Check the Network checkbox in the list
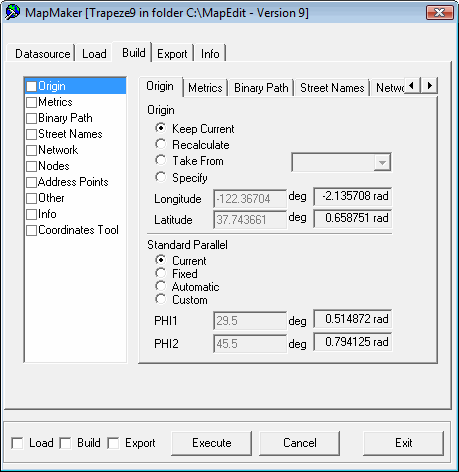The image size is (459, 472). pos(31,150)
